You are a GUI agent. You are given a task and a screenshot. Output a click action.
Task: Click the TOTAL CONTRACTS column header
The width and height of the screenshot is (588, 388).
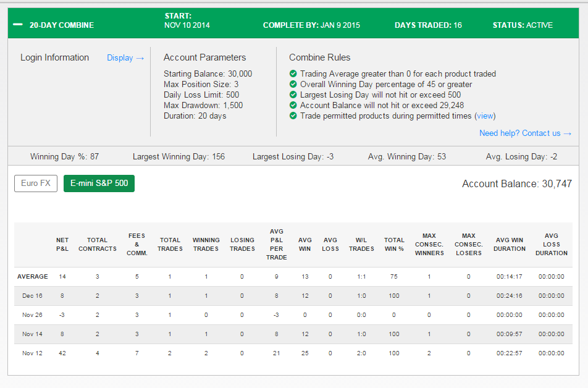tap(98, 244)
